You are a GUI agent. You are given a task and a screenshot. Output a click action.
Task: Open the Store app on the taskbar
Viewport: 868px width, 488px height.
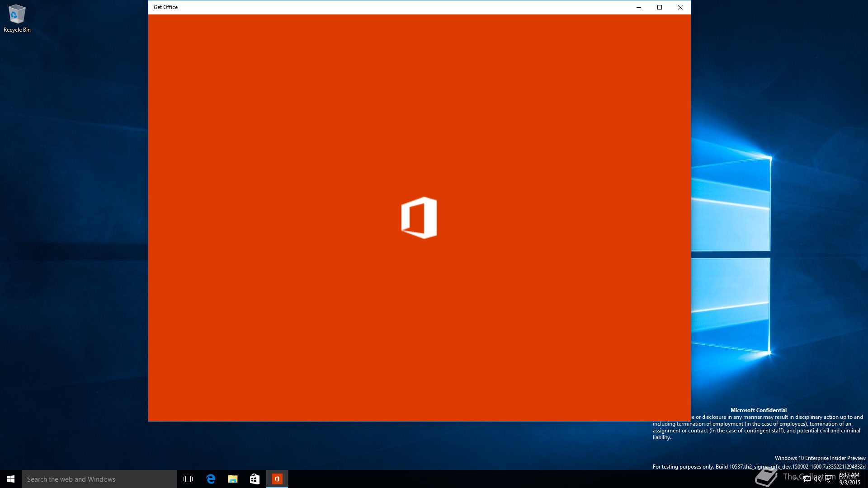[255, 479]
